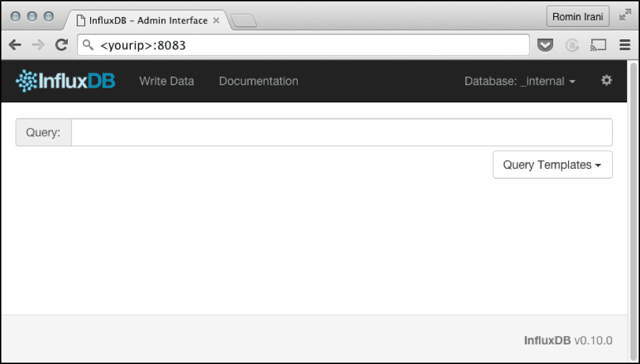
Task: Click the InfluxDB logo
Action: pos(66,81)
